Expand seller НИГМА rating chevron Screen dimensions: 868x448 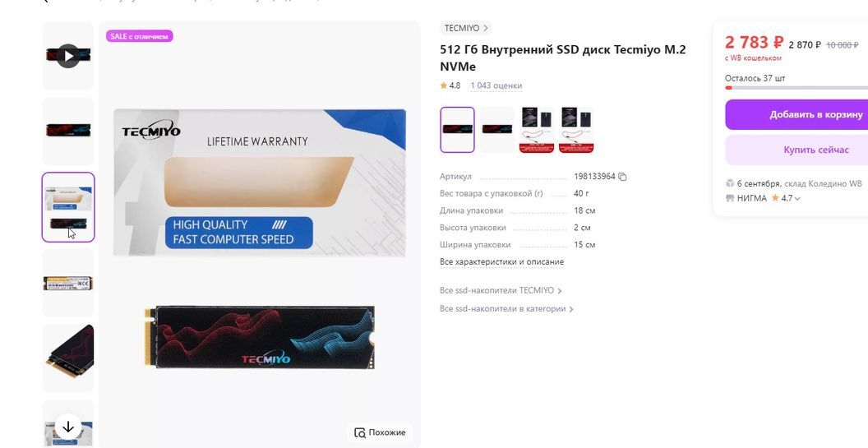click(x=797, y=199)
